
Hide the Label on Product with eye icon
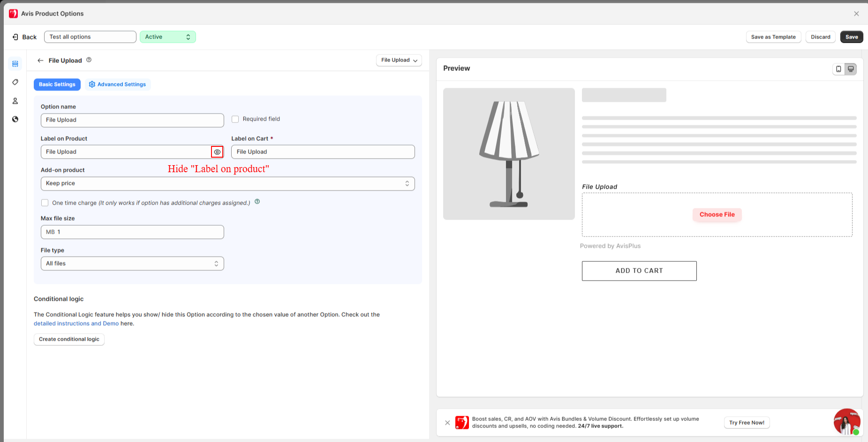(x=217, y=152)
